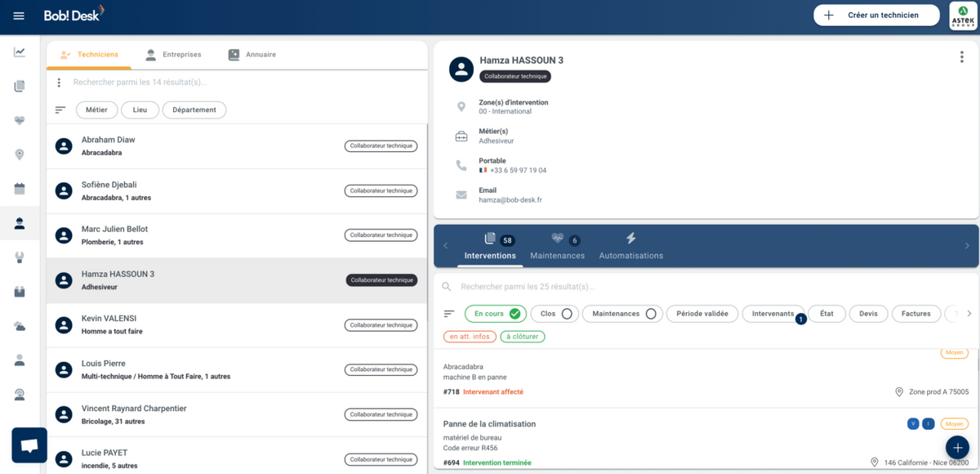The height and width of the screenshot is (474, 980).
Task: Open the Devis filter
Action: [868, 314]
